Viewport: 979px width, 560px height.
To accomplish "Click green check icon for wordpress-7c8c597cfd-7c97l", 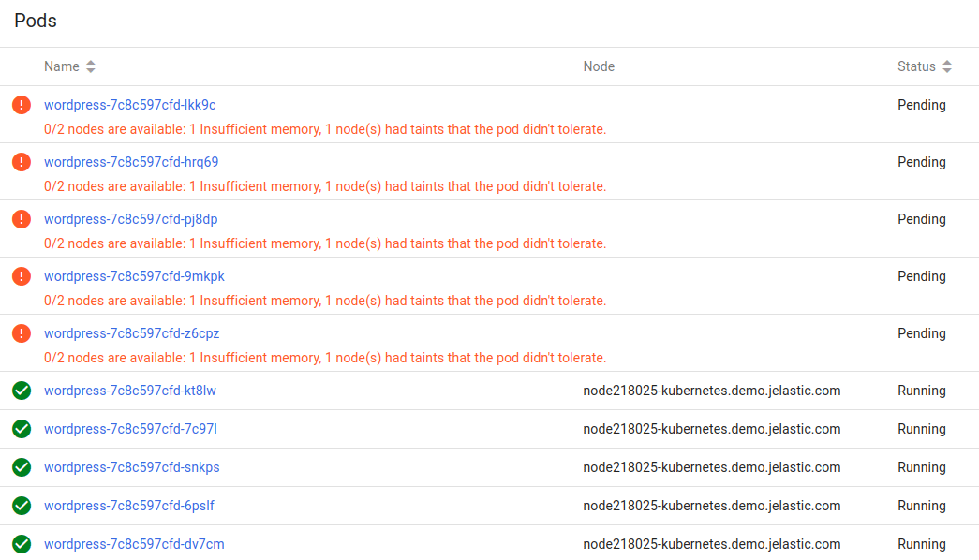I will tap(22, 429).
